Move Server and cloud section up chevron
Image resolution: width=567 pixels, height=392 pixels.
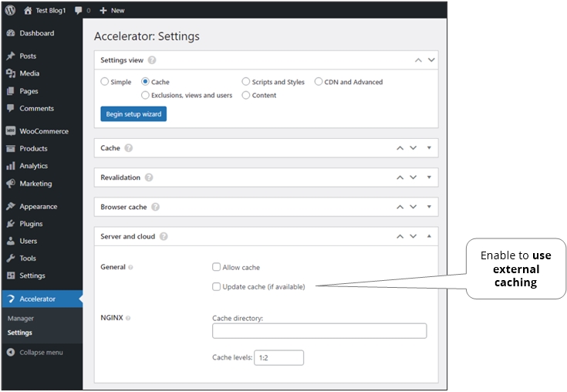400,236
